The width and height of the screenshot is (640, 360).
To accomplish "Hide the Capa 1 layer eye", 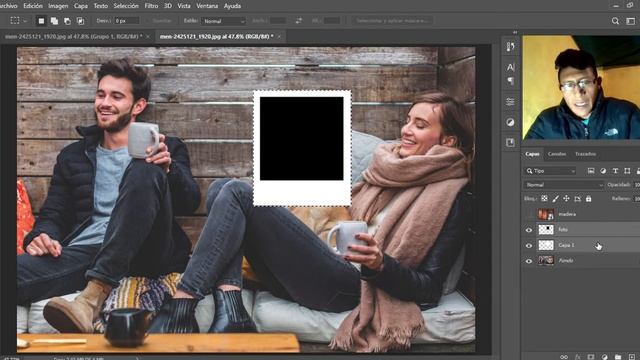I will (x=529, y=245).
